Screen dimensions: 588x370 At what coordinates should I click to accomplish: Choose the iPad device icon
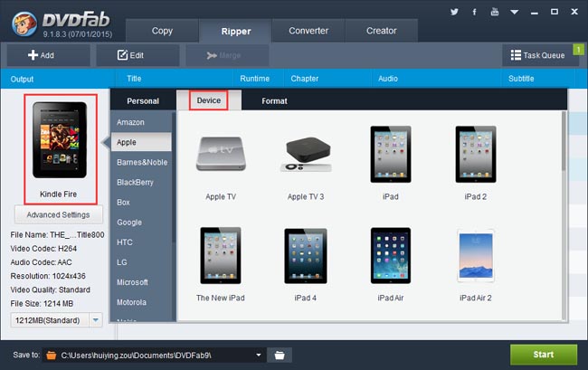(391, 154)
